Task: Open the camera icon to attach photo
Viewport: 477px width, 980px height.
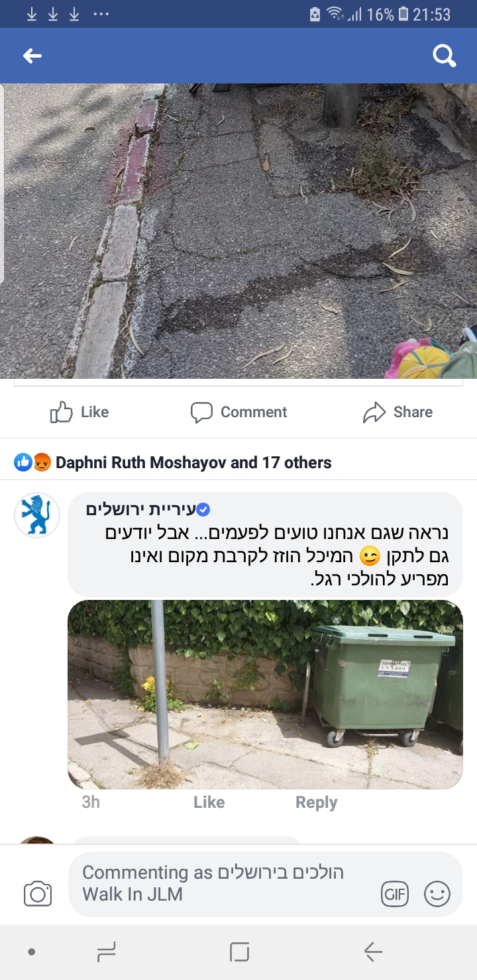Action: 38,894
